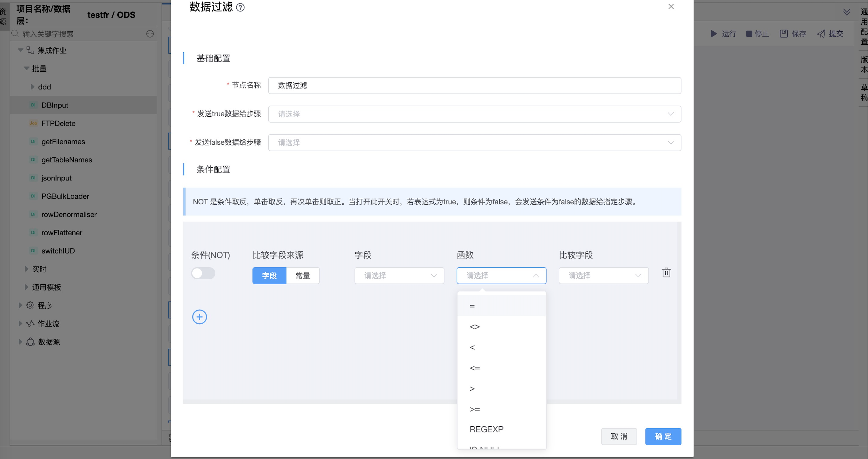Click the locate icon in search box
Image resolution: width=868 pixels, height=459 pixels.
click(x=150, y=34)
